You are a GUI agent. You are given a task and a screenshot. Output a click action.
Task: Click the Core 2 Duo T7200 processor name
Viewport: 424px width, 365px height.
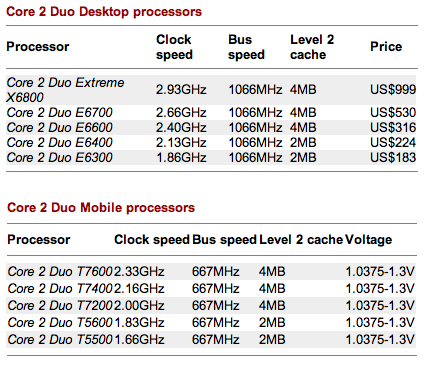coord(60,306)
